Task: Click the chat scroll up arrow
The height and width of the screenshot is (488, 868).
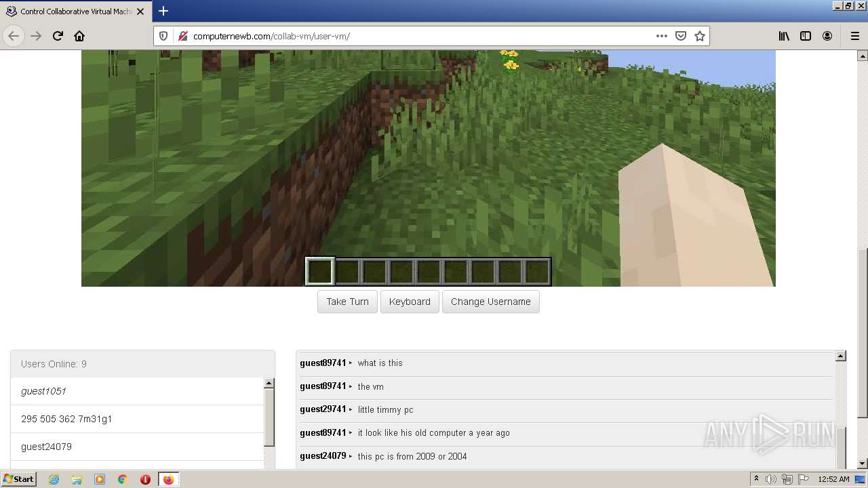Action: [x=841, y=356]
